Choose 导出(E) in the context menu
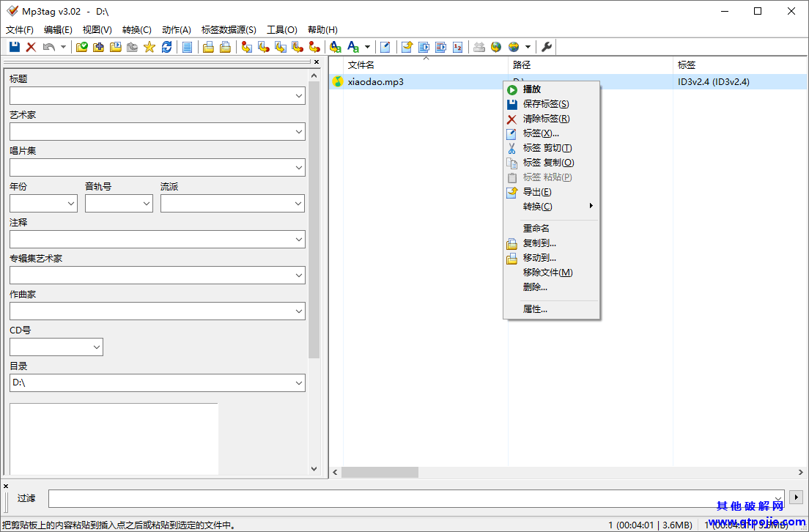The height and width of the screenshot is (532, 809). (551, 192)
